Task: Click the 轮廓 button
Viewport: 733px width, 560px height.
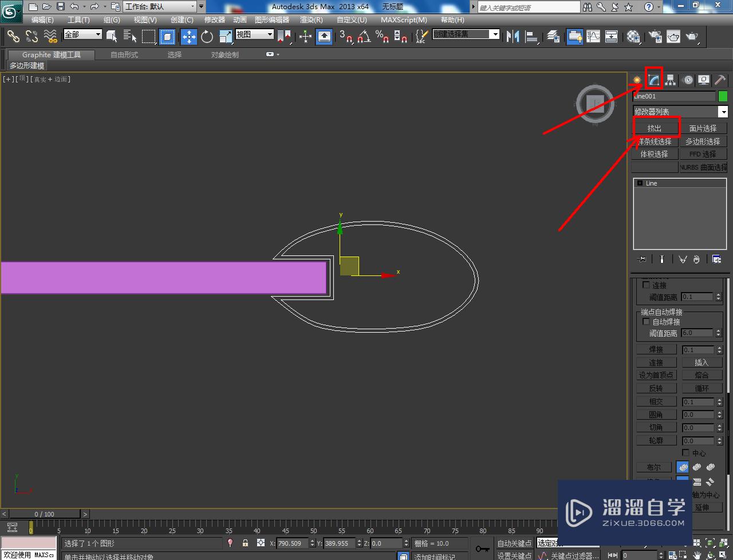Action: (656, 440)
